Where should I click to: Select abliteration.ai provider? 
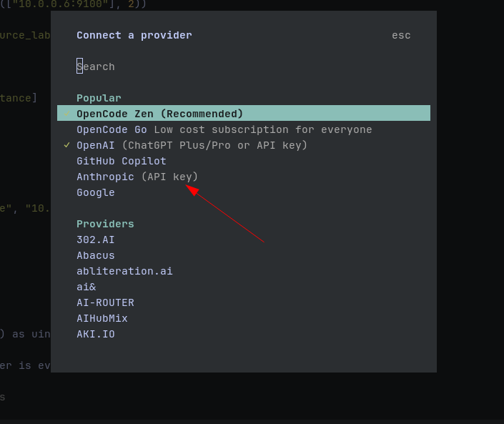point(244,271)
